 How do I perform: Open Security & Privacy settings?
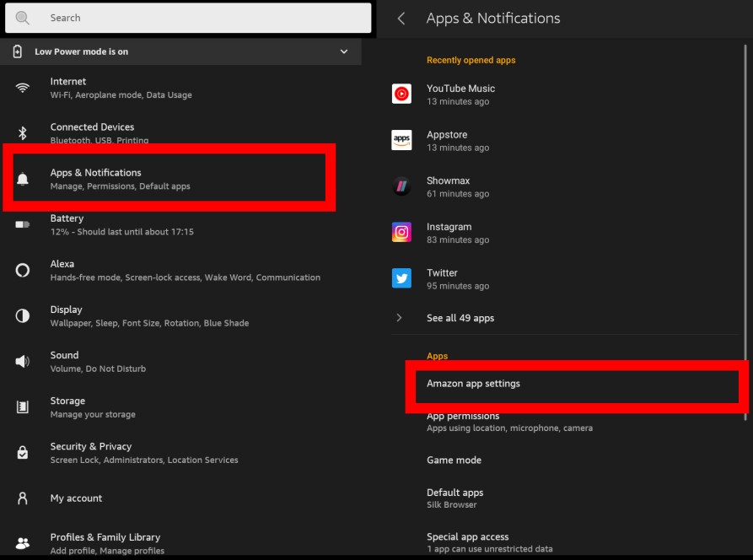pos(180,453)
